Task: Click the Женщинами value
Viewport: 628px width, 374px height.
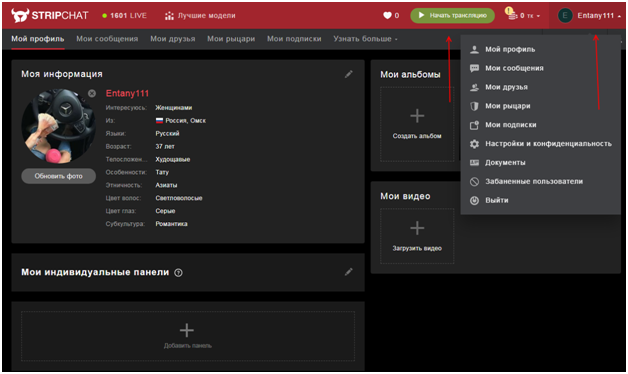Action: pyautogui.click(x=173, y=108)
